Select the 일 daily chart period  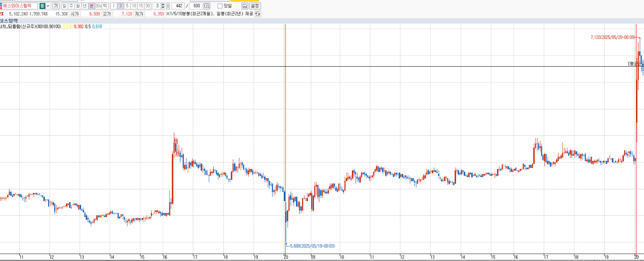(x=64, y=6)
